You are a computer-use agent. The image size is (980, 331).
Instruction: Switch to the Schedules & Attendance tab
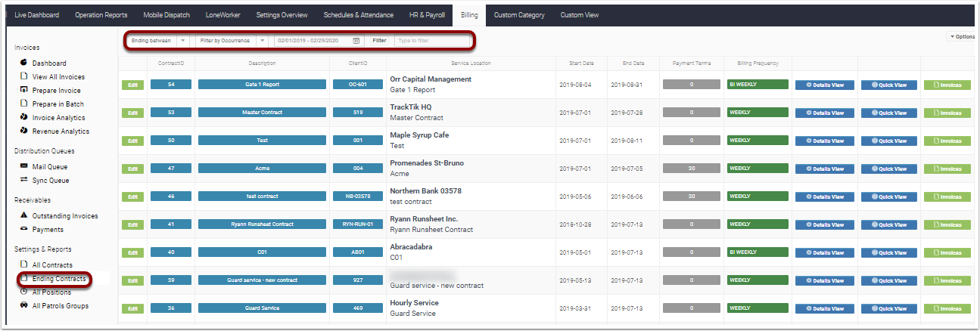[x=359, y=15]
